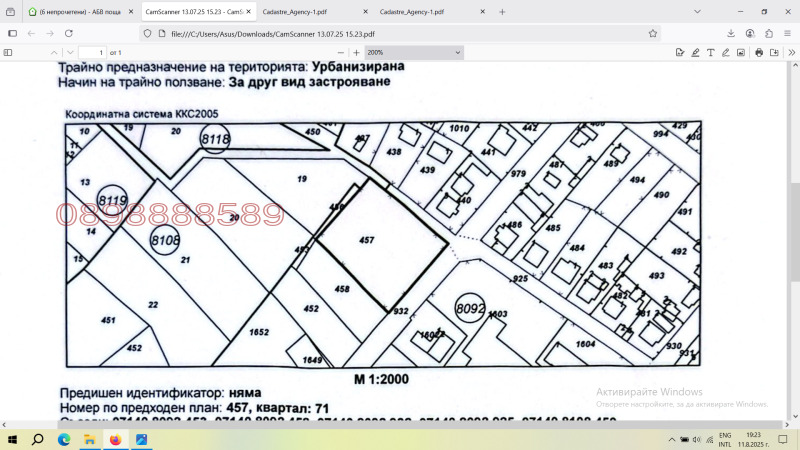This screenshot has height=450, width=800.
Task: Open Firefox application hamburger menu
Action: click(x=788, y=33)
